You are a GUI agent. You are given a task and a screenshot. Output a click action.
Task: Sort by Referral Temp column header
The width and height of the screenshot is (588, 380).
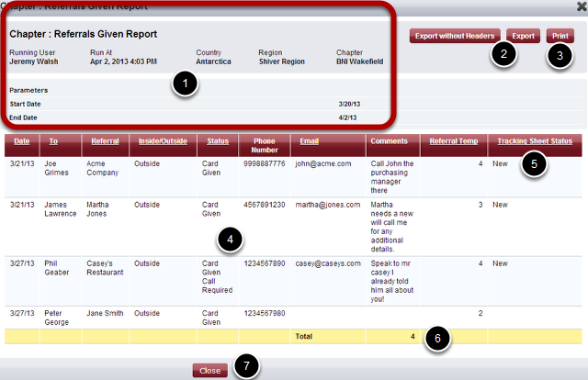tap(450, 141)
